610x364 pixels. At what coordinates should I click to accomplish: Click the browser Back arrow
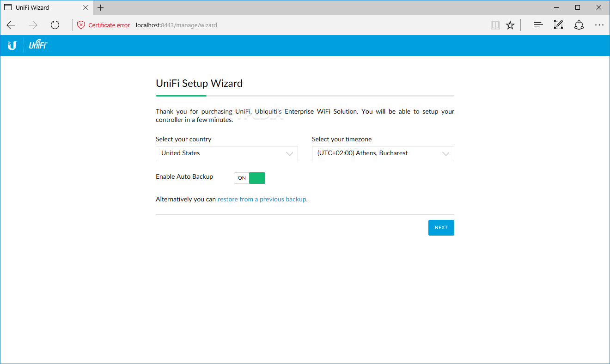click(x=11, y=25)
